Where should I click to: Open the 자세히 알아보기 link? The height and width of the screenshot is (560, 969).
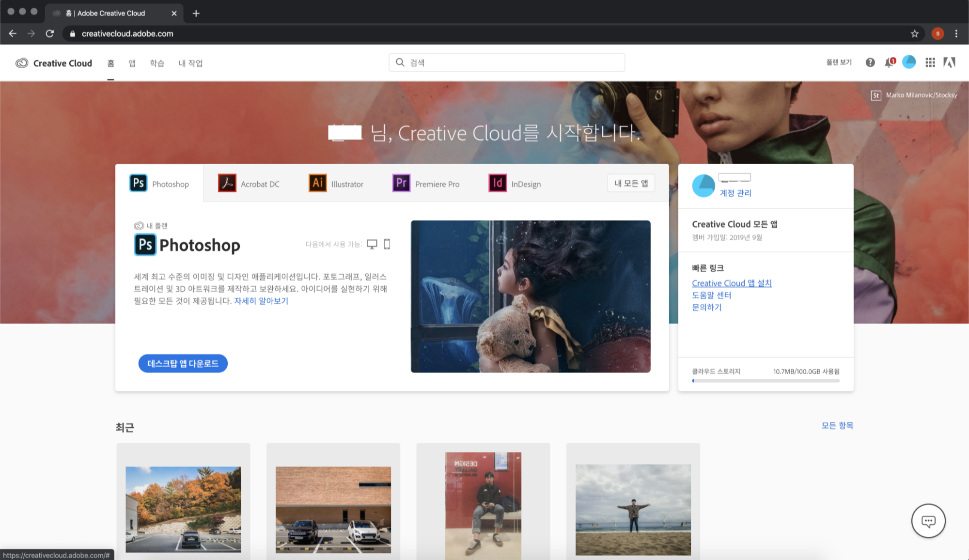pos(261,301)
